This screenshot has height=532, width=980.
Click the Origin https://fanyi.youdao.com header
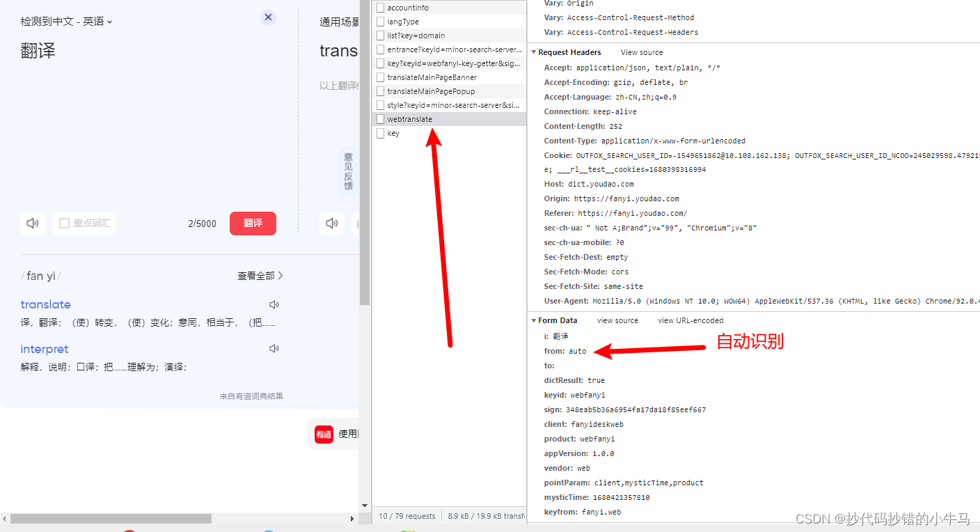612,198
